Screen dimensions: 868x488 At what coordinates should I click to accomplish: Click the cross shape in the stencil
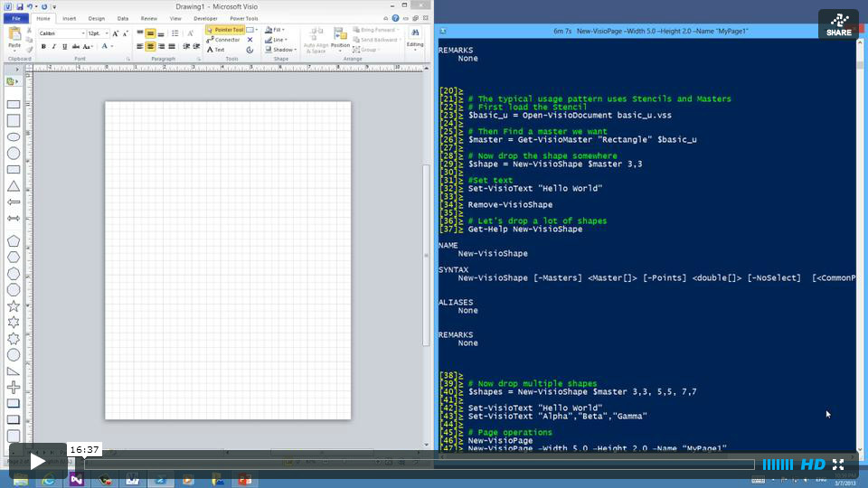pyautogui.click(x=14, y=387)
